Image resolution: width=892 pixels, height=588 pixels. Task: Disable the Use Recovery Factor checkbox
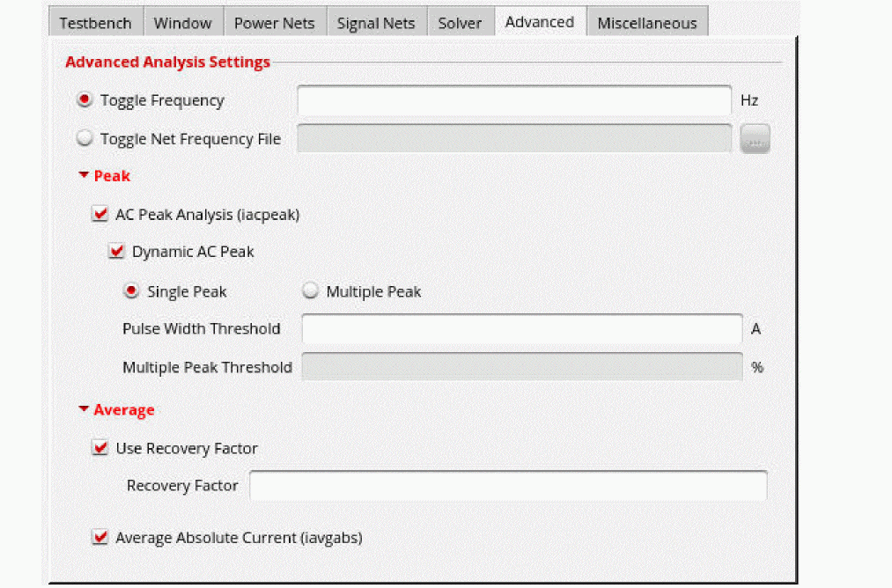tap(100, 448)
